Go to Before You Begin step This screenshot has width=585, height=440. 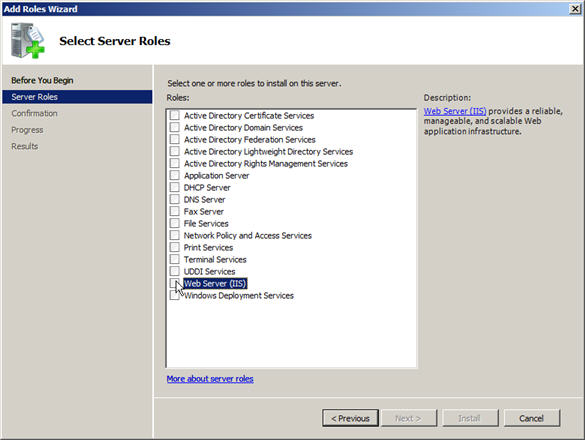[x=42, y=80]
